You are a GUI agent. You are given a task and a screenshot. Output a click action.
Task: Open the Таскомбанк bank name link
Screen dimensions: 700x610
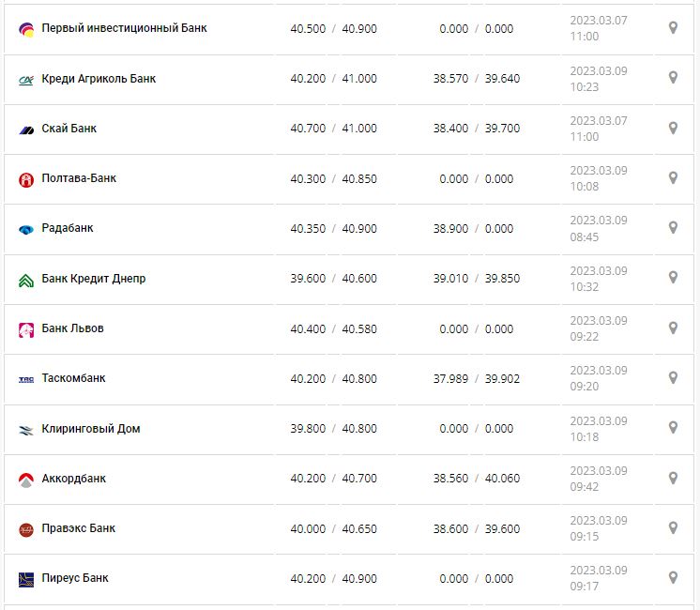pyautogui.click(x=74, y=378)
